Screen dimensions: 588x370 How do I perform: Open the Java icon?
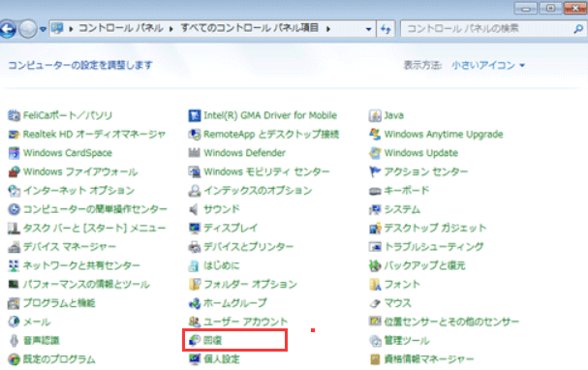375,115
